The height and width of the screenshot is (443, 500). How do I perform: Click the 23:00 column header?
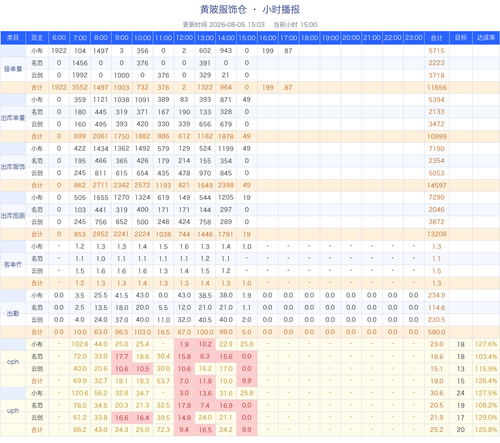[413, 38]
